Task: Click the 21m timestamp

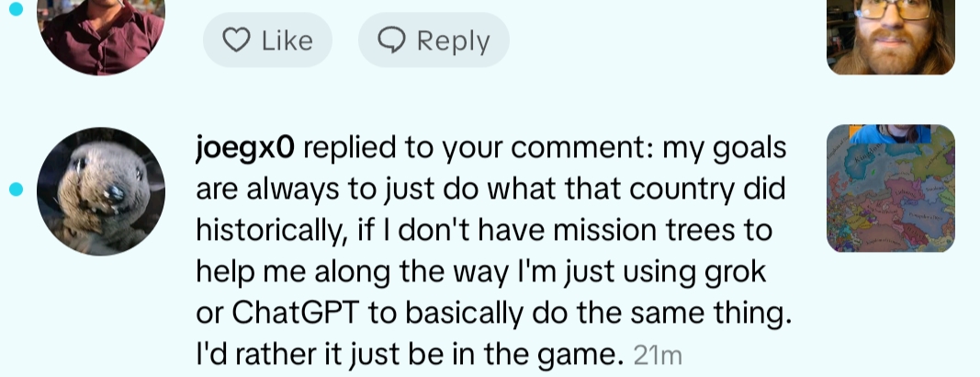Action: coord(658,355)
